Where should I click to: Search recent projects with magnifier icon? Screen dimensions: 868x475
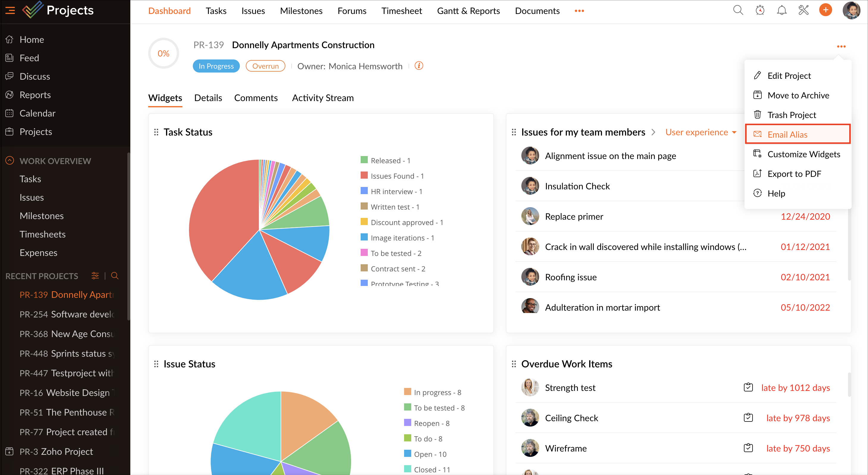click(115, 276)
